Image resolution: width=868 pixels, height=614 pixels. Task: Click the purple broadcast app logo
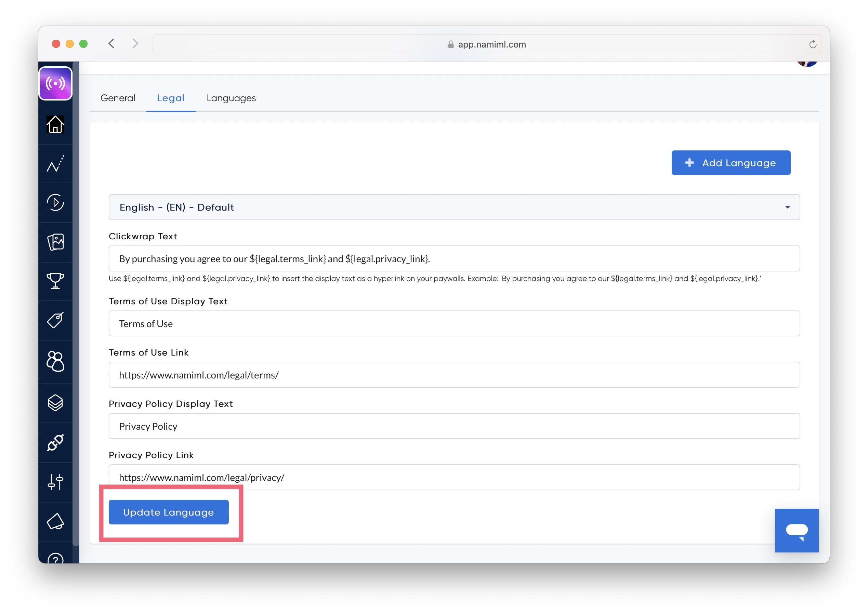[x=55, y=83]
